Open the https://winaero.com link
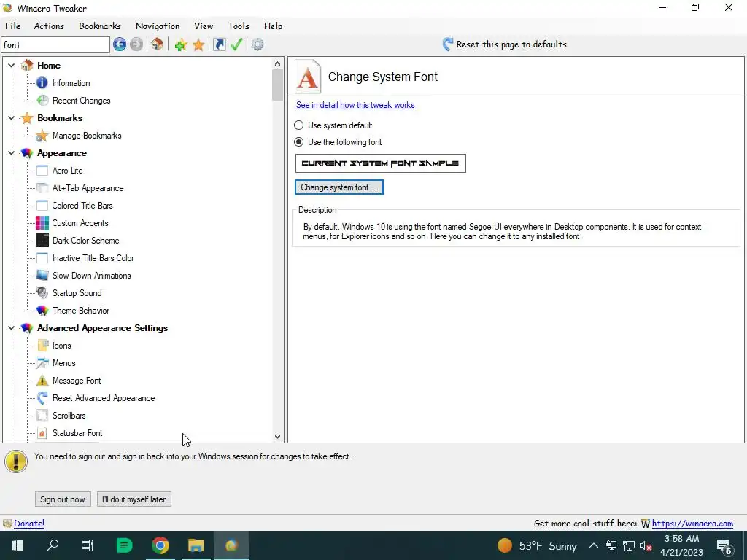747x560 pixels. coord(692,524)
